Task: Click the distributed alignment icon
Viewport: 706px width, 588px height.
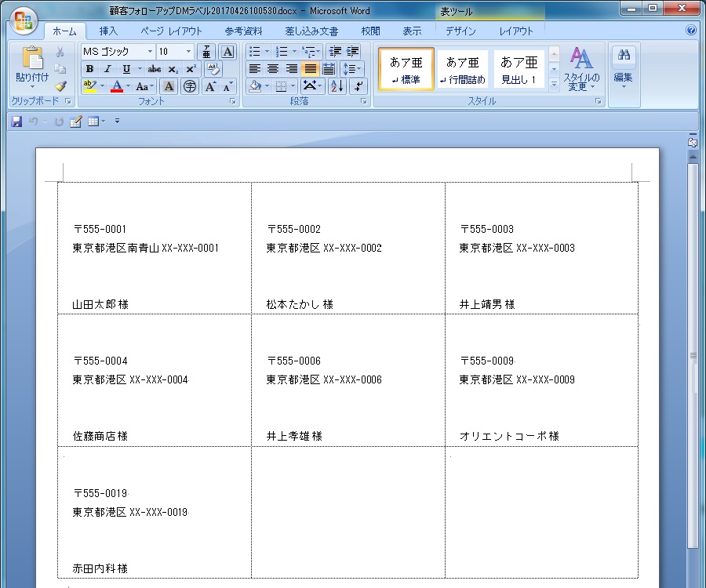Action: click(x=329, y=69)
